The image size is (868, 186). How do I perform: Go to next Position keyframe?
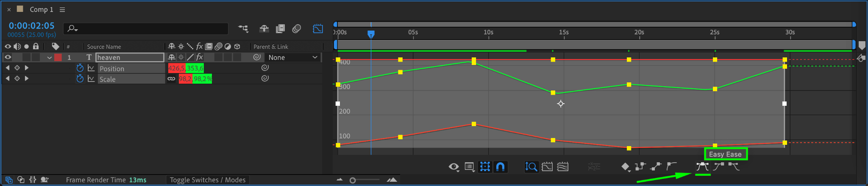pyautogui.click(x=27, y=68)
